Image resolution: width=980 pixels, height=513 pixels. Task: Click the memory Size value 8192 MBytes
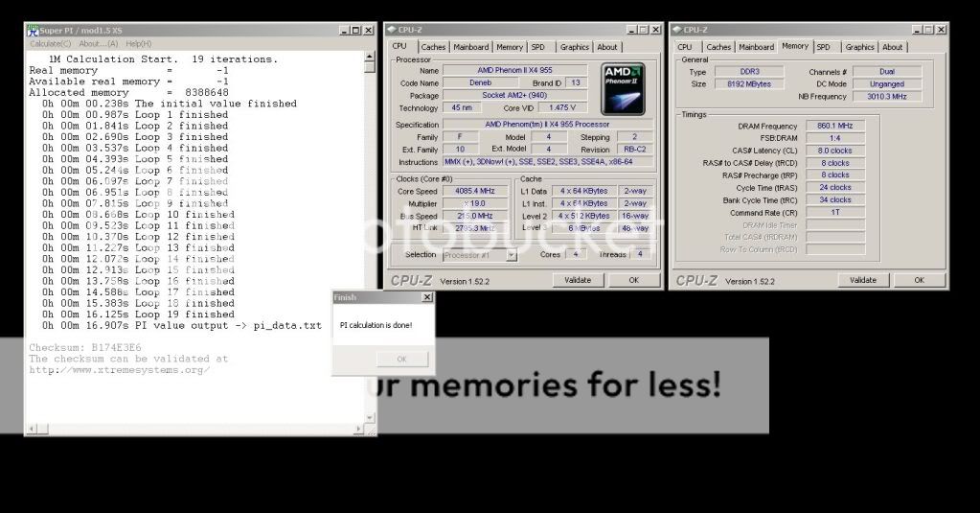[749, 83]
